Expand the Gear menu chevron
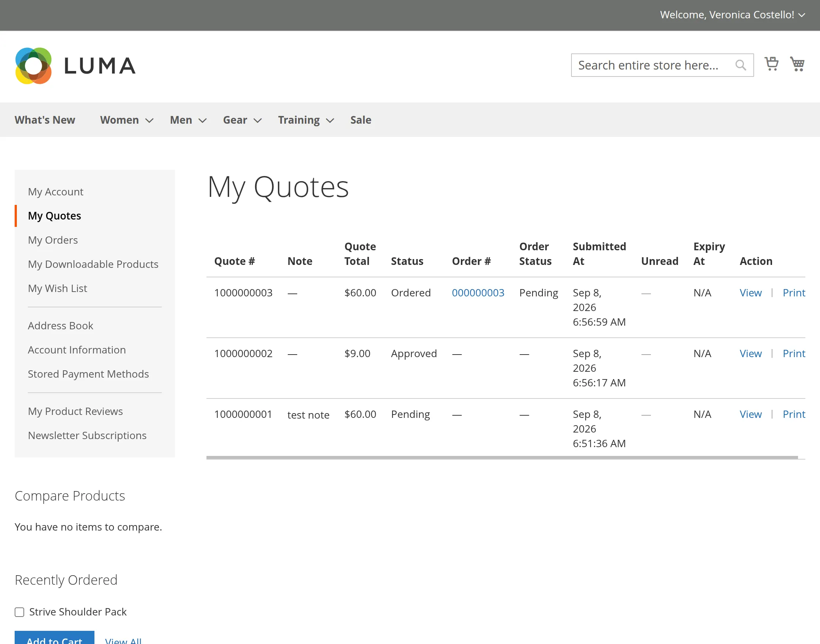This screenshot has height=644, width=820. click(x=258, y=120)
